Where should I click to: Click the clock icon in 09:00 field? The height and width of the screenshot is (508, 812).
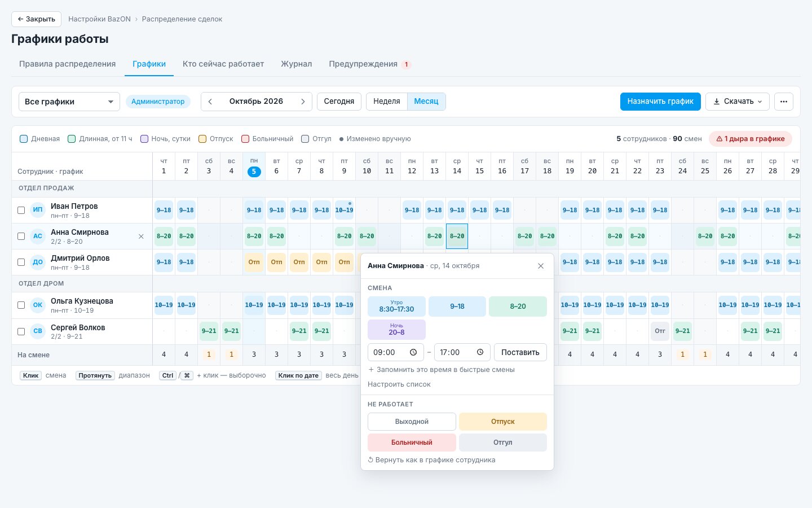coord(413,352)
